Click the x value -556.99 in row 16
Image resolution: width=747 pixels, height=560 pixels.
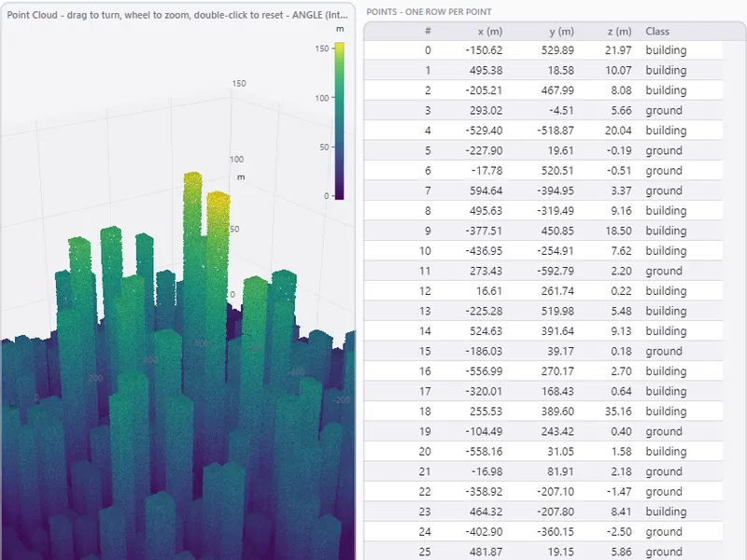coord(484,371)
